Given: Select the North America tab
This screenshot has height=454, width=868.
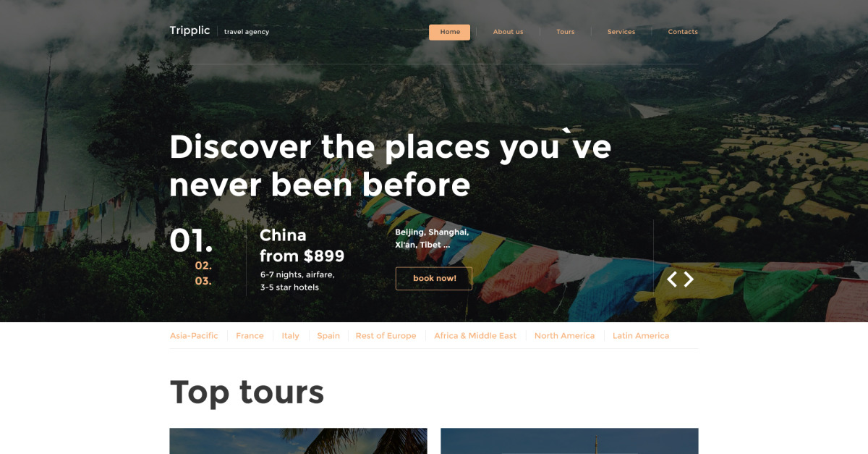Looking at the screenshot, I should 564,336.
